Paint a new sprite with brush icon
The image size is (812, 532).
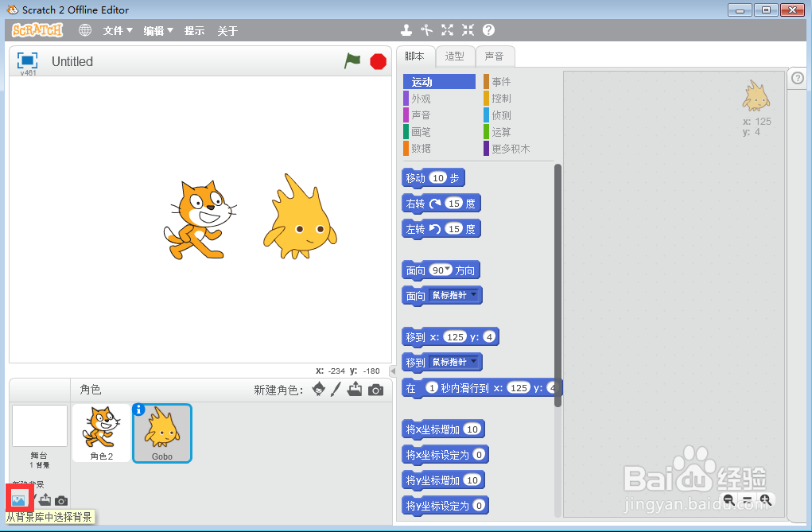coord(336,389)
